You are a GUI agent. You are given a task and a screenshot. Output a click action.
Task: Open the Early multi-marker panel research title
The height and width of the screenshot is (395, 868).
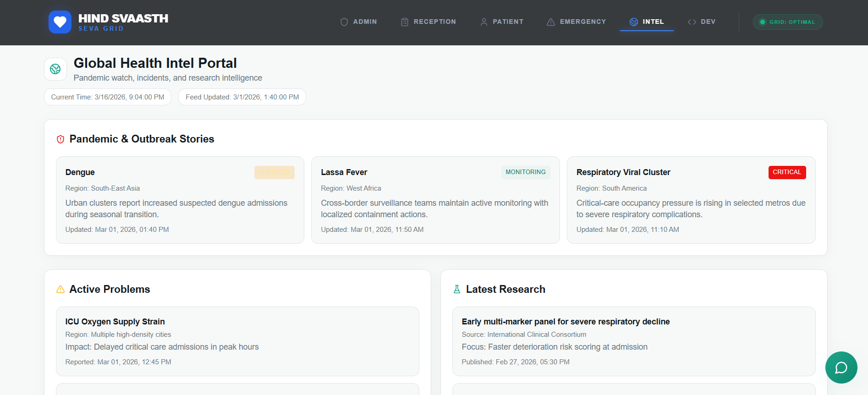click(x=566, y=322)
